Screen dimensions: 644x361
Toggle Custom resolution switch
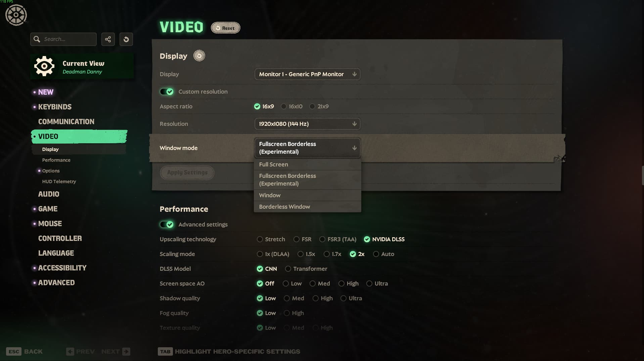(167, 92)
